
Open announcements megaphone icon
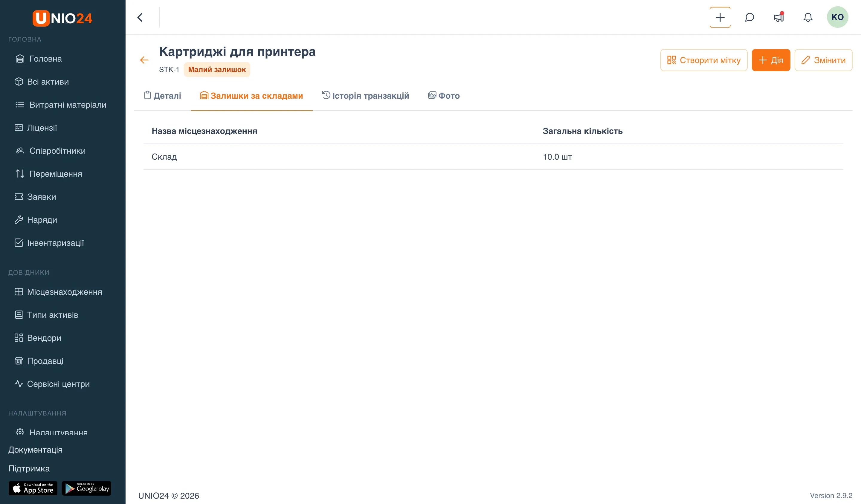779,17
